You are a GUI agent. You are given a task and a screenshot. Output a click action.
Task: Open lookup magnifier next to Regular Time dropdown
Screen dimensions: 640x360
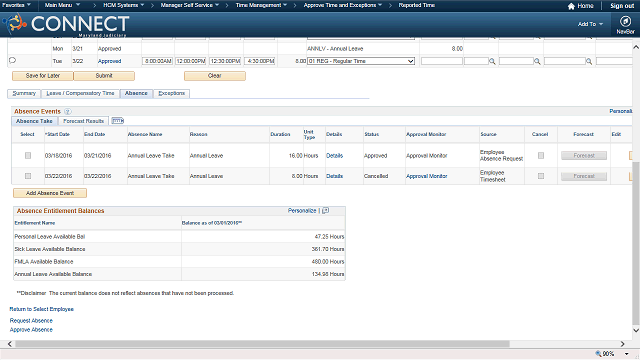pyautogui.click(x=492, y=61)
